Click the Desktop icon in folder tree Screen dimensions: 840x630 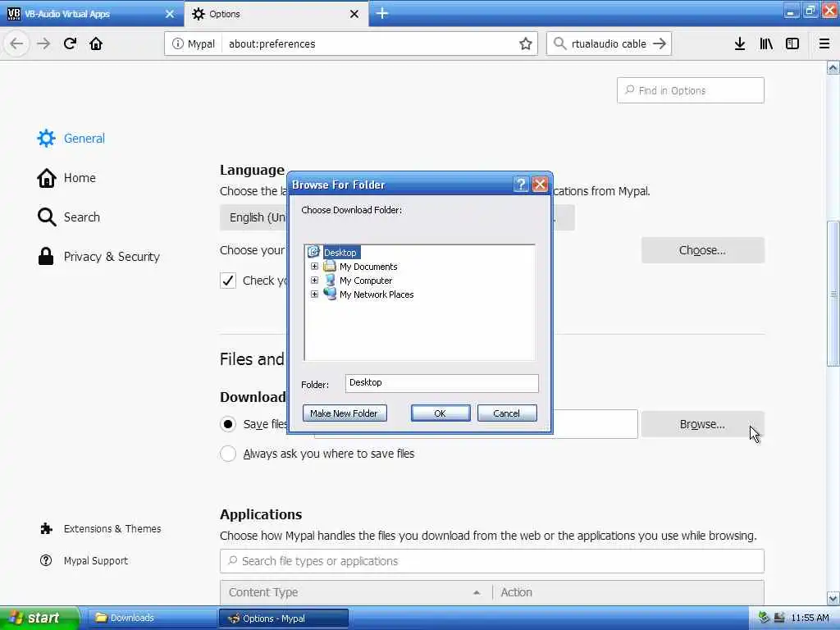click(x=313, y=252)
